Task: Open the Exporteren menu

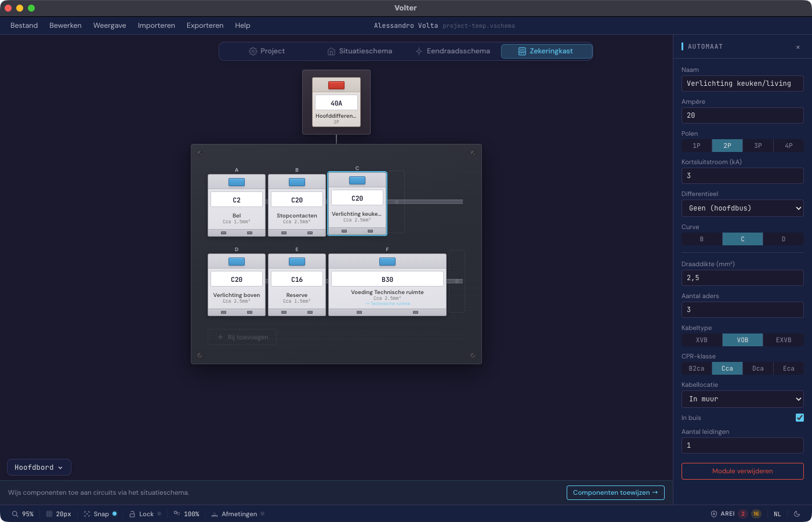Action: [x=205, y=26]
